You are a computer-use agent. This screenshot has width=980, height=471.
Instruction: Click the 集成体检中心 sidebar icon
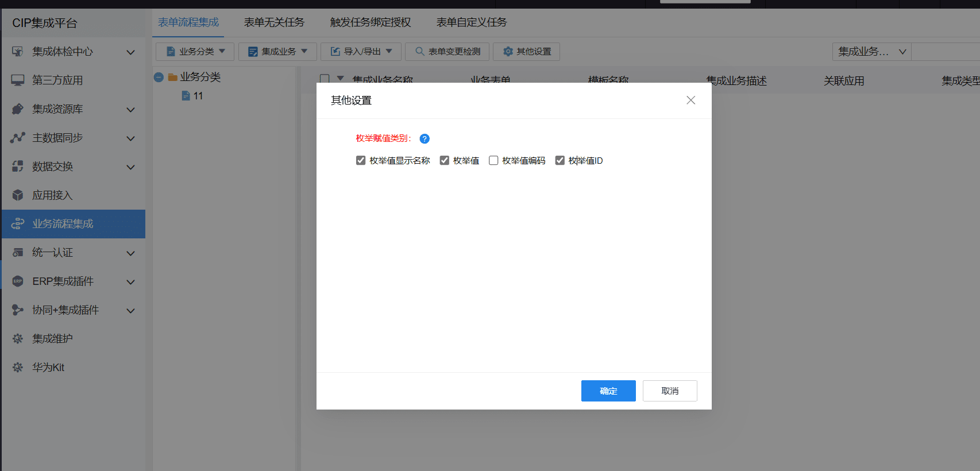(x=18, y=52)
